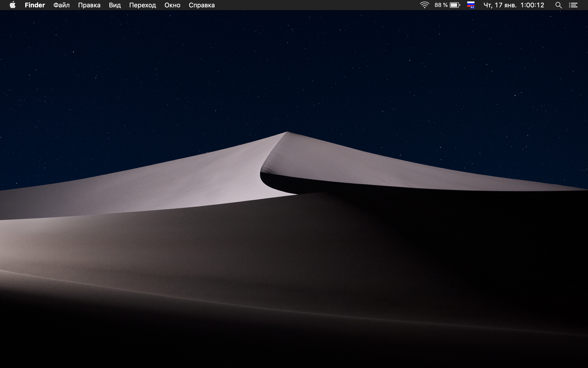Open Spotlight search
Image resolution: width=588 pixels, height=368 pixels.
tap(558, 5)
